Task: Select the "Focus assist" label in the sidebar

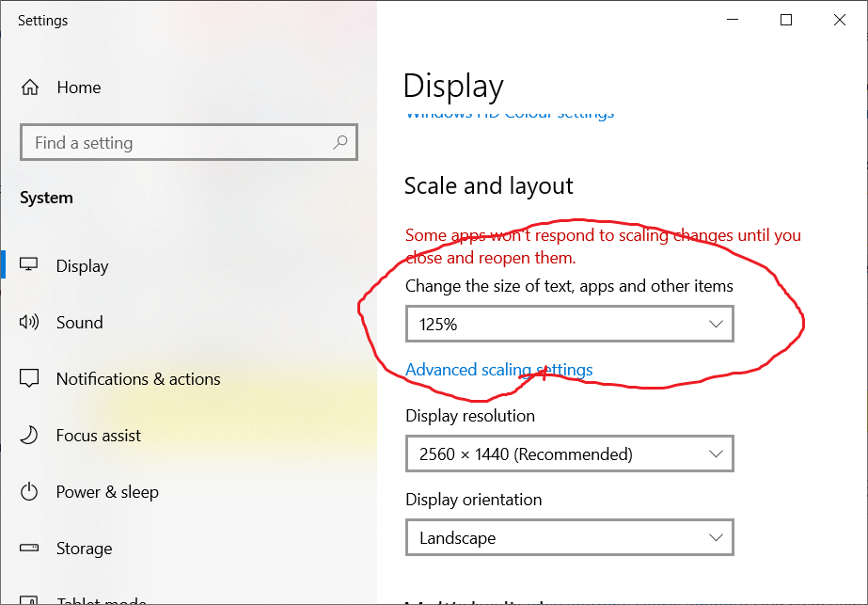Action: (x=99, y=436)
